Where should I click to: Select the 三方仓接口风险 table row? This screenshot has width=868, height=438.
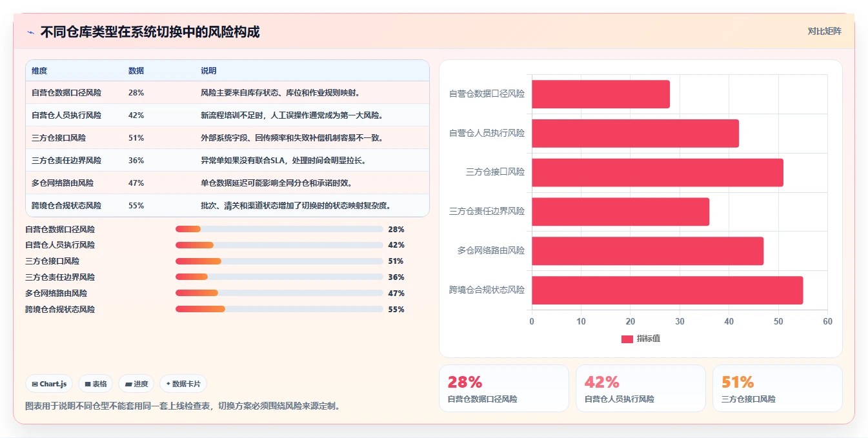[x=227, y=138]
